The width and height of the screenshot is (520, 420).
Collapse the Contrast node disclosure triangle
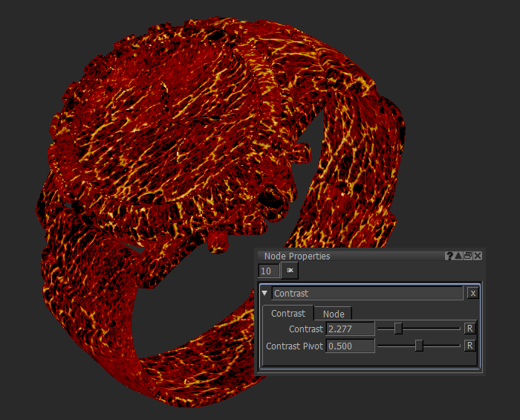click(265, 294)
